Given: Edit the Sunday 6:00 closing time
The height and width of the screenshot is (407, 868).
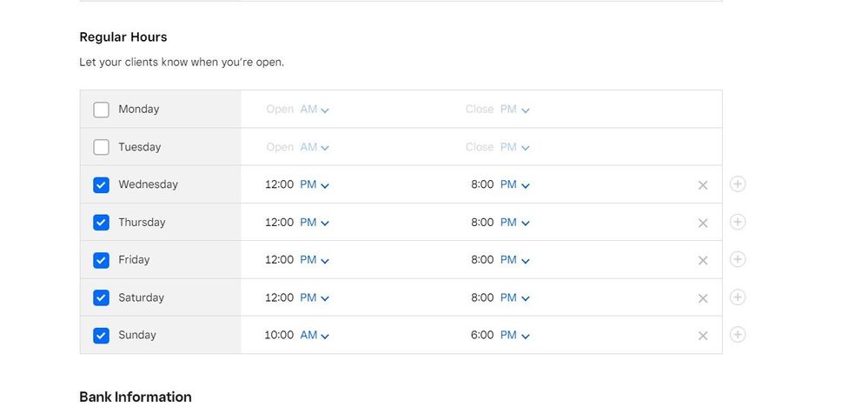Looking at the screenshot, I should click(x=482, y=336).
